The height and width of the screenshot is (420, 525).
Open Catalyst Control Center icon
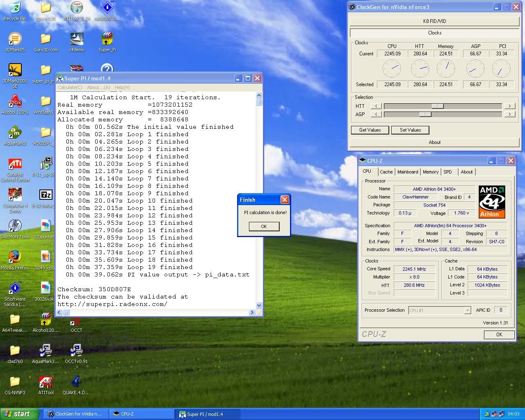click(15, 170)
